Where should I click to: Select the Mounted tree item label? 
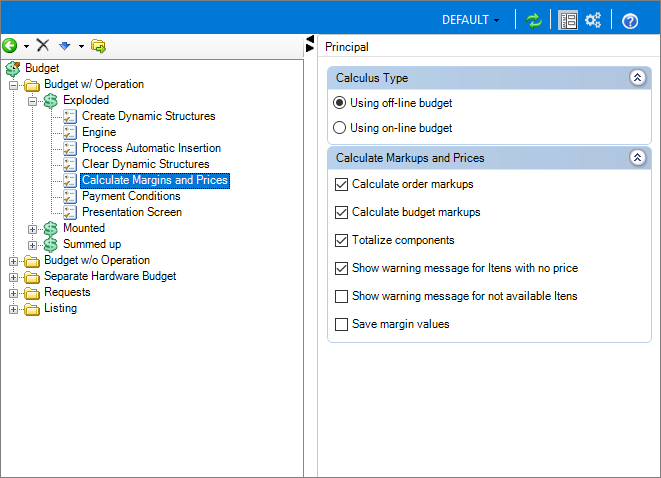coord(84,228)
